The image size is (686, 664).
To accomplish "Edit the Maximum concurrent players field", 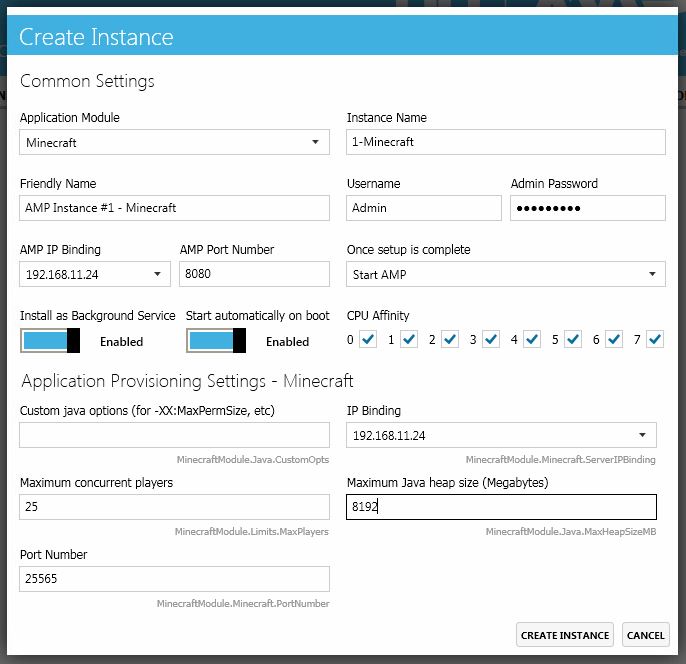I will pyautogui.click(x=174, y=507).
